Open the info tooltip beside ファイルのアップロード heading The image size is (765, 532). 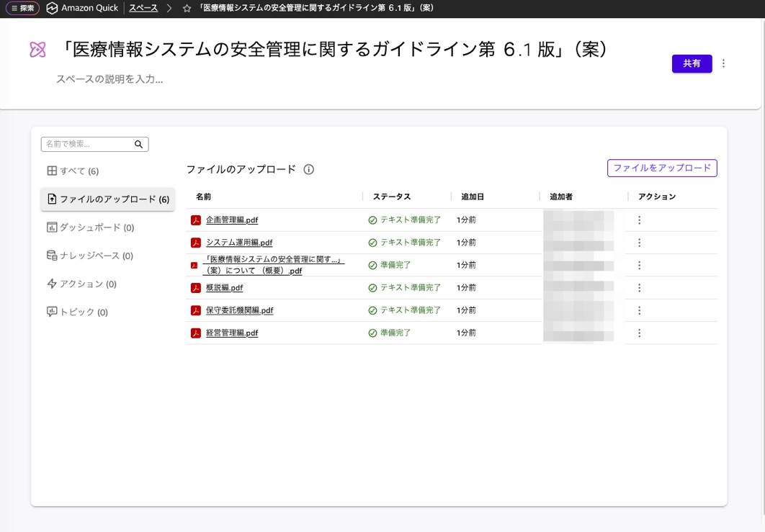pyautogui.click(x=309, y=168)
